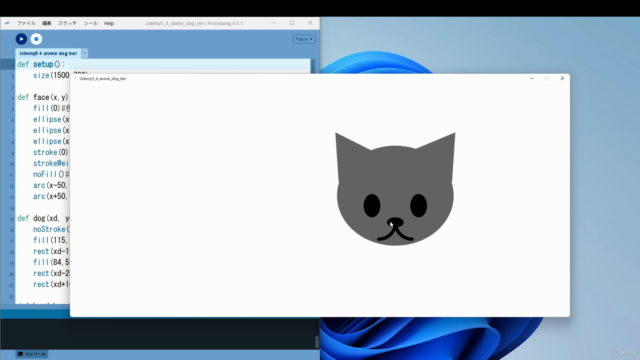Close the Processing editor window
This screenshot has height=360, width=640.
point(310,23)
